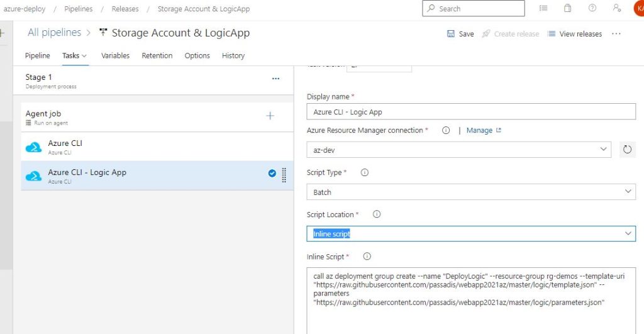Show info for Azure Resource Manager connection

pyautogui.click(x=446, y=130)
